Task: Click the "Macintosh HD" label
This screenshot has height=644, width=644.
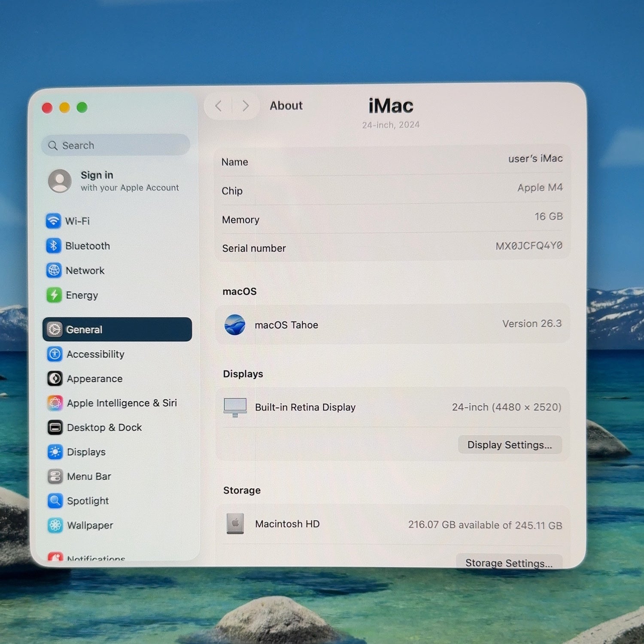Action: 287,524
